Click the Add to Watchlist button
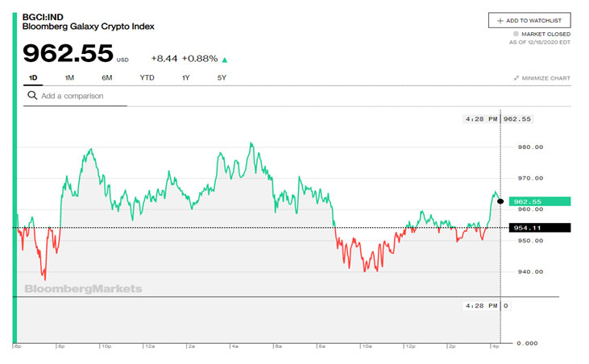 tap(529, 20)
